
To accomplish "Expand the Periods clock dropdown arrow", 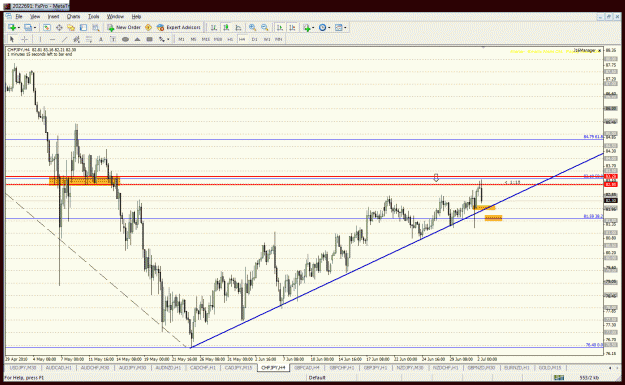I will click(329, 28).
